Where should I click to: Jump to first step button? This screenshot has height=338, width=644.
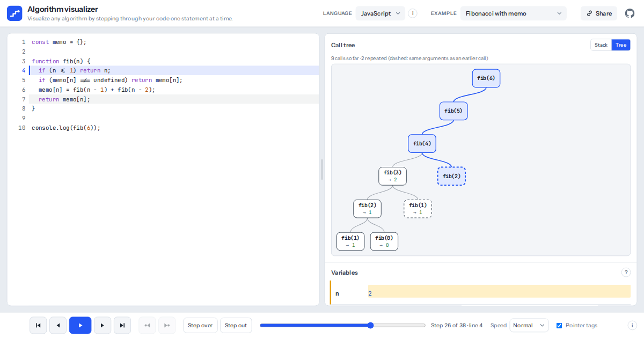[x=38, y=325]
